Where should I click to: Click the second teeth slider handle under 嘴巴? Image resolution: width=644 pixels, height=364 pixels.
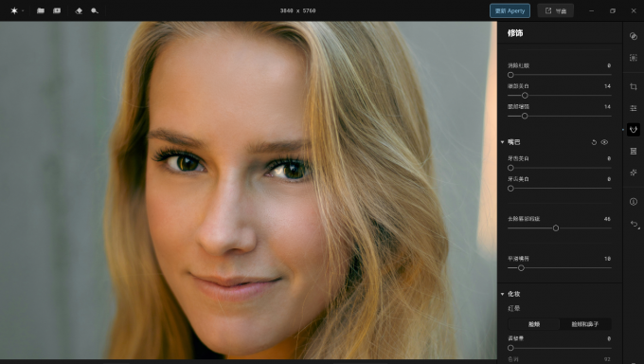(x=510, y=189)
